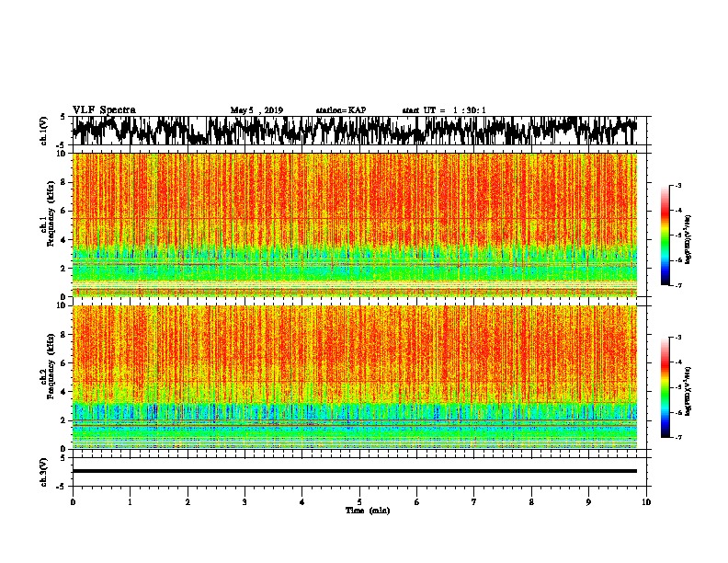Click the ch.1 spectrogram color bar
This screenshot has height=563, width=728.
(665, 236)
